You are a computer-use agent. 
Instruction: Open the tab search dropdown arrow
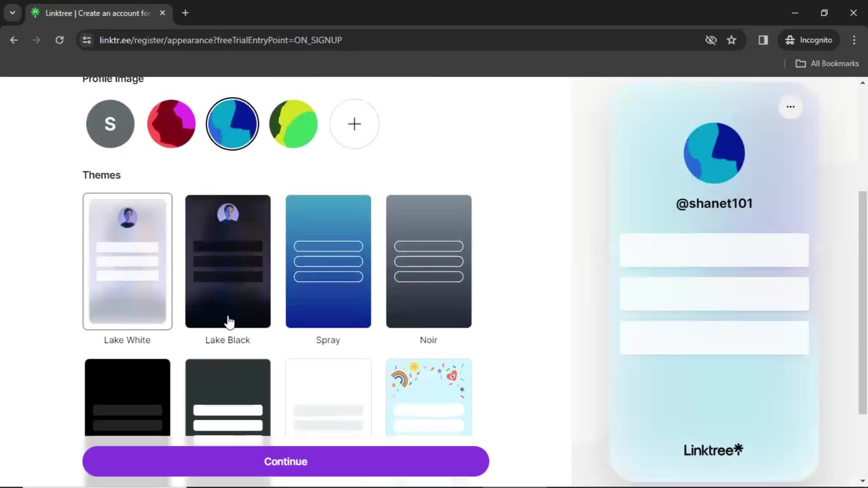click(x=13, y=13)
